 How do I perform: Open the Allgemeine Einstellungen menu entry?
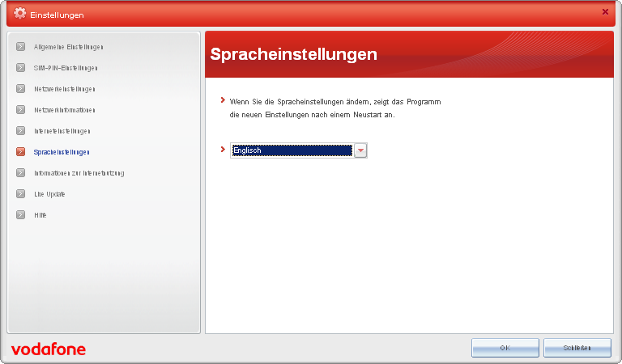point(69,47)
